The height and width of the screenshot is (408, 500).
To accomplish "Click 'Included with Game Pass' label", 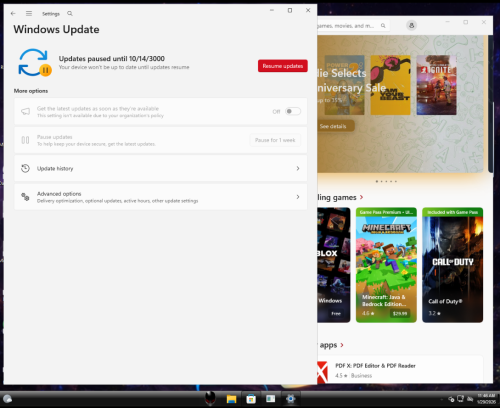I will (x=452, y=212).
